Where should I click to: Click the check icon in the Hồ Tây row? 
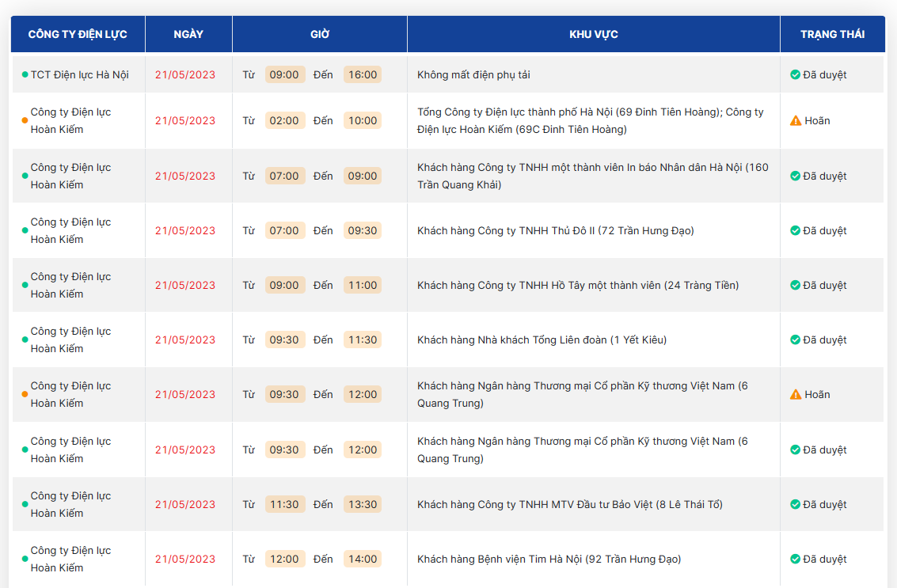coord(795,285)
